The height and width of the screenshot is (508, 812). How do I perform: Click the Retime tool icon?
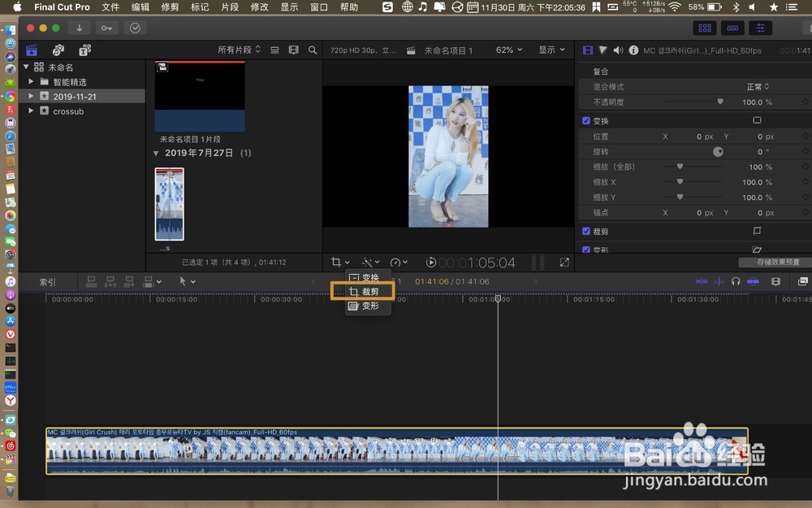(x=397, y=263)
